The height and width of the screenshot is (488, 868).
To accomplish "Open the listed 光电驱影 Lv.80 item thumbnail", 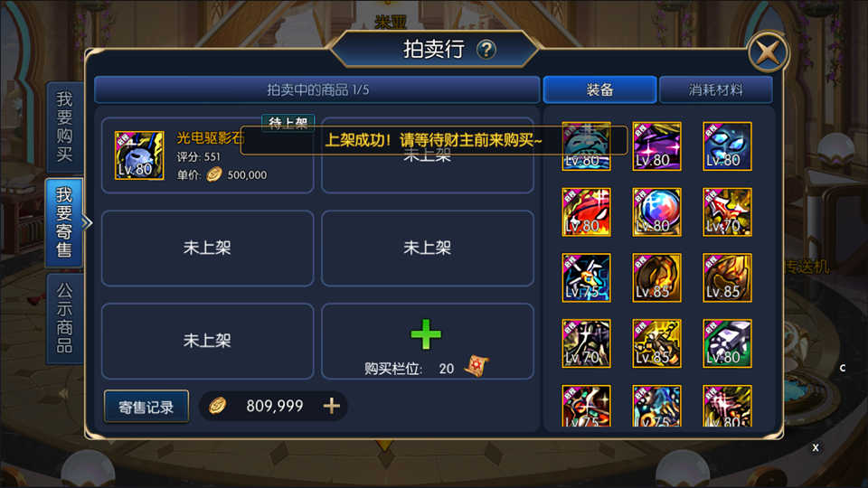I will [139, 155].
